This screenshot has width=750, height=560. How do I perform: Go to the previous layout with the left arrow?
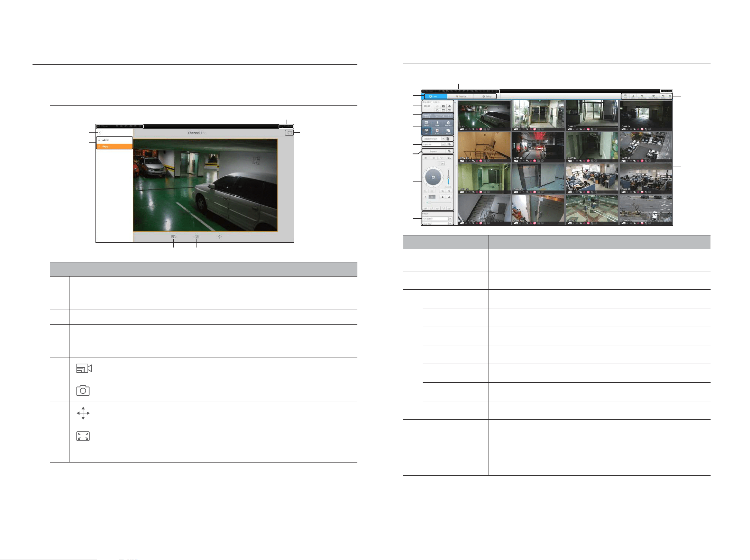(x=437, y=116)
